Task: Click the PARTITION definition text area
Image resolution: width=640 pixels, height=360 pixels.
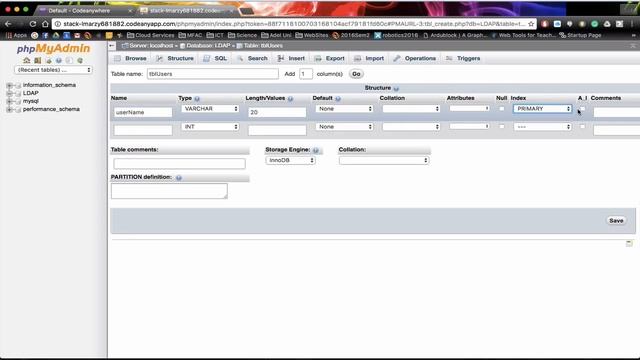Action: coord(169,191)
